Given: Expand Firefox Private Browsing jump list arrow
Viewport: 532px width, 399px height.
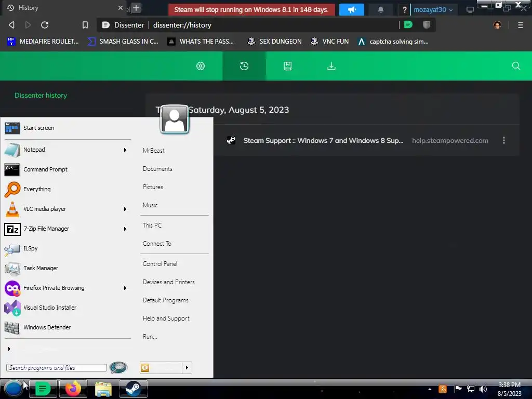Looking at the screenshot, I should point(125,288).
